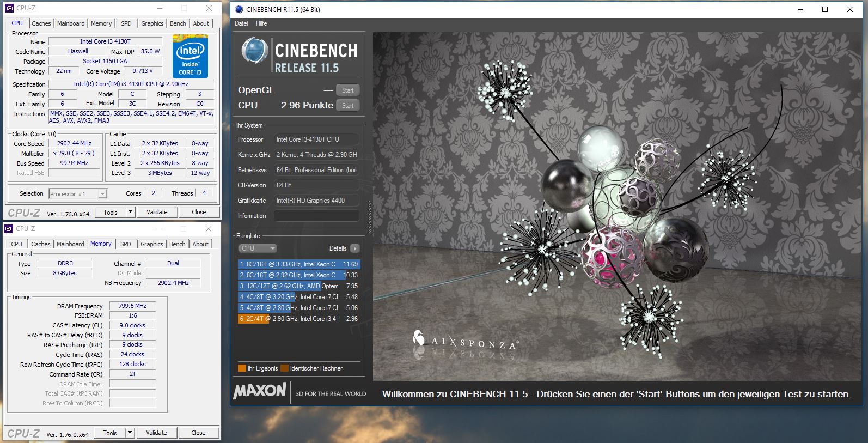The width and height of the screenshot is (868, 443).
Task: Click the memory Type value DDR3
Action: pos(65,263)
